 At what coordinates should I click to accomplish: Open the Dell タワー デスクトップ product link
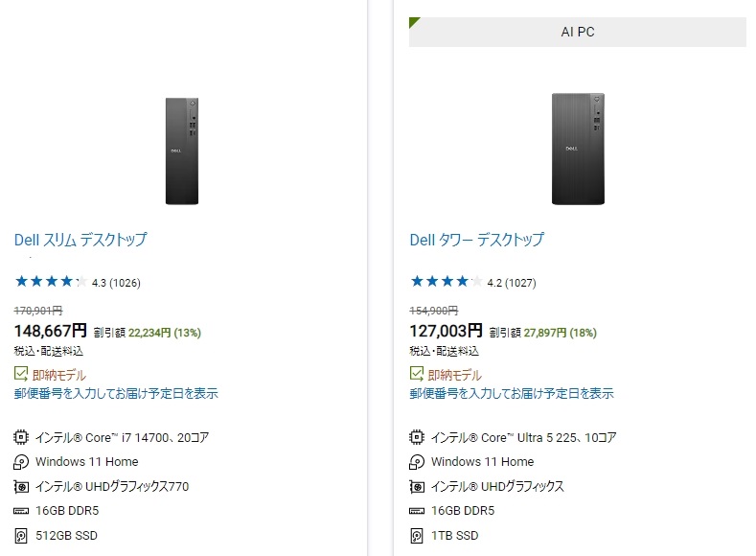point(476,240)
